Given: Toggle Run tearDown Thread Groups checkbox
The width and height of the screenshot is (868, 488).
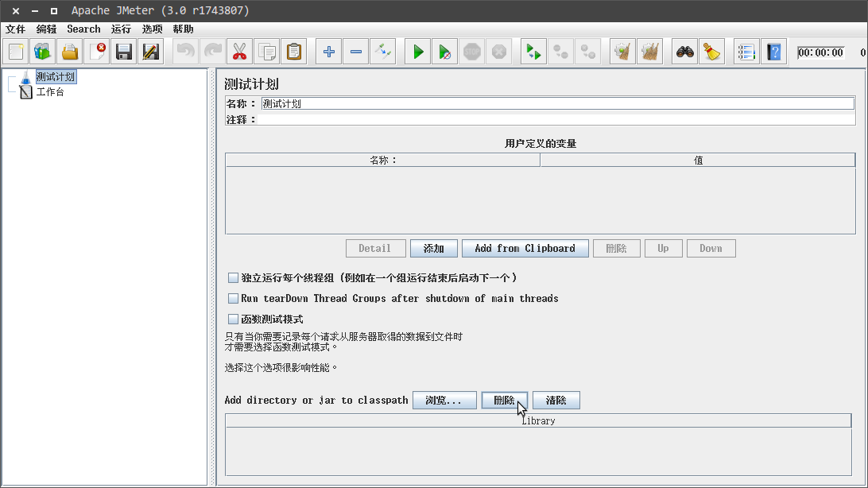Looking at the screenshot, I should tap(233, 298).
